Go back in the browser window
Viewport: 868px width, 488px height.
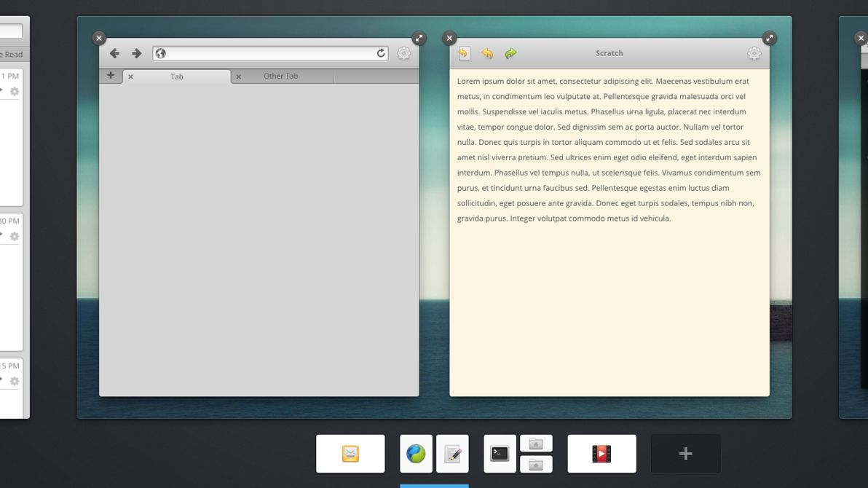114,53
